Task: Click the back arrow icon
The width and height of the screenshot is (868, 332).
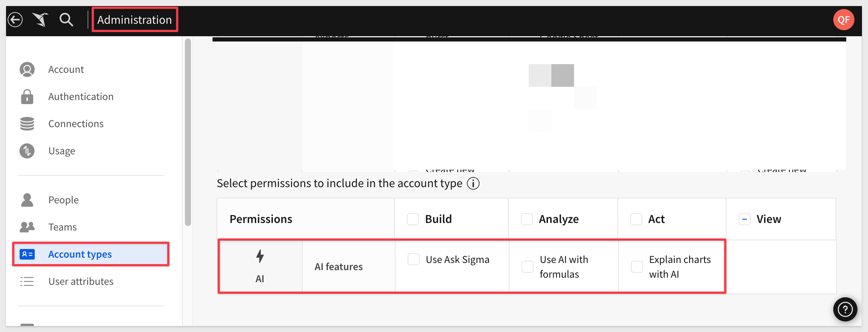Action: coord(15,20)
